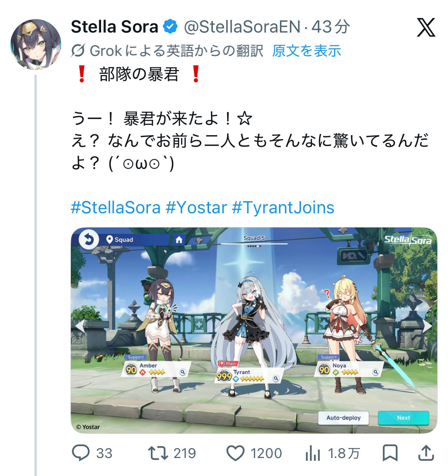The width and height of the screenshot is (448, 476).
Task: Open the share upload icon
Action: 426,453
